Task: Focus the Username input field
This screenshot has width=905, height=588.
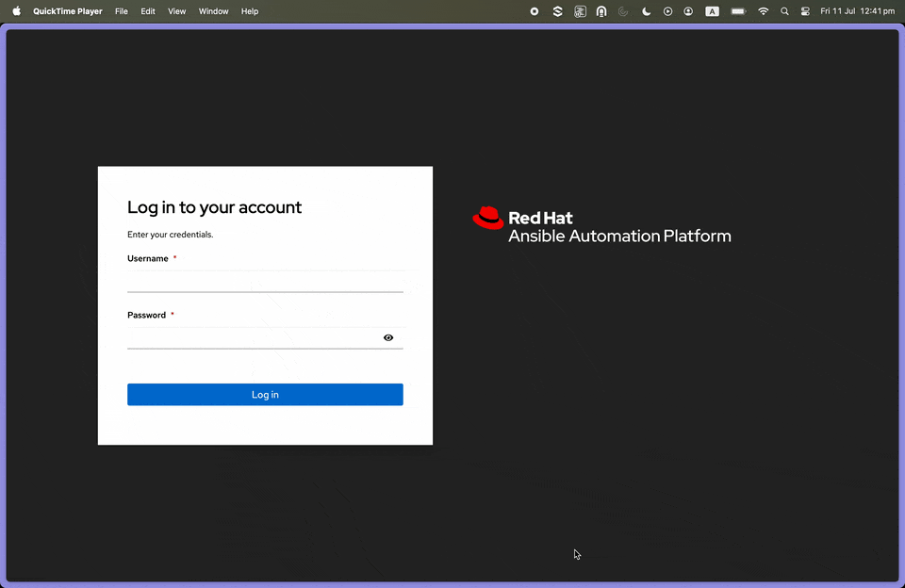Action: [265, 282]
